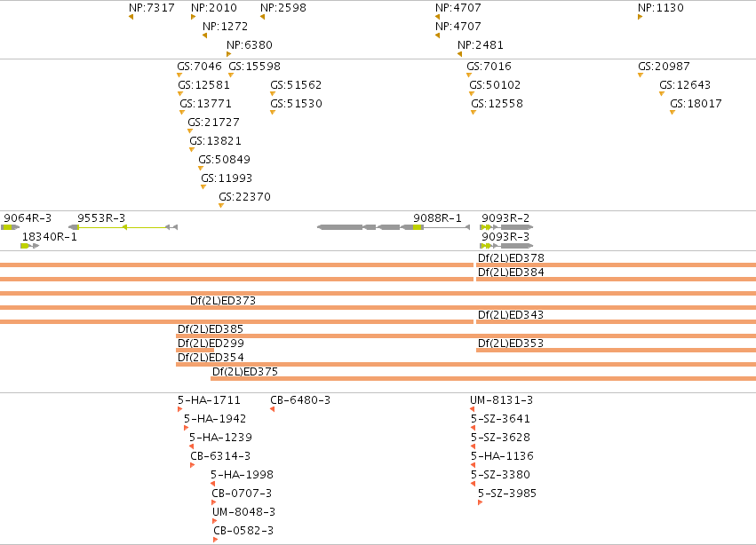Click the GS:21727 insertion triangle
Image resolution: width=756 pixels, height=545 pixels.
click(190, 131)
